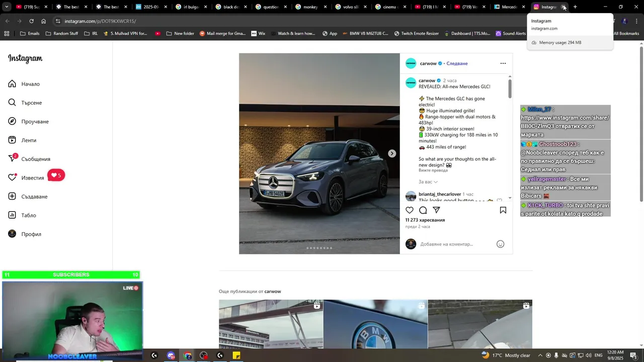Screen dimensions: 644x362
Task: Like briantaj_thecarlover's comment
Action: (x=499, y=201)
